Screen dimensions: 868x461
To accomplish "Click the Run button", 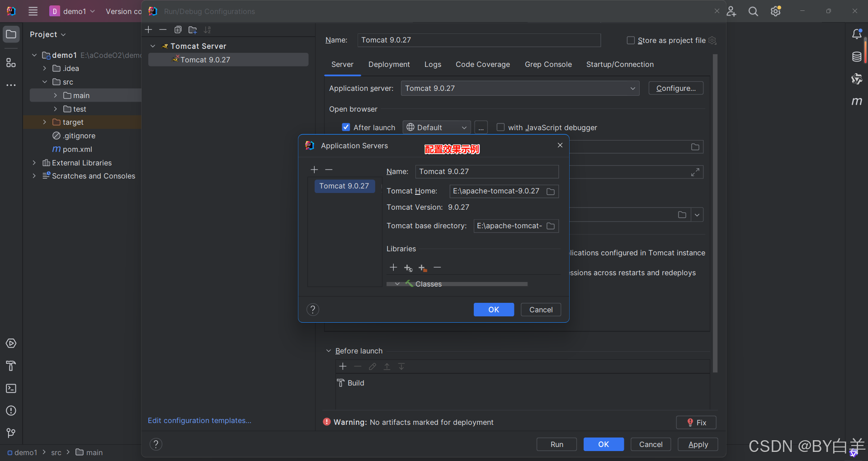I will click(x=557, y=444).
